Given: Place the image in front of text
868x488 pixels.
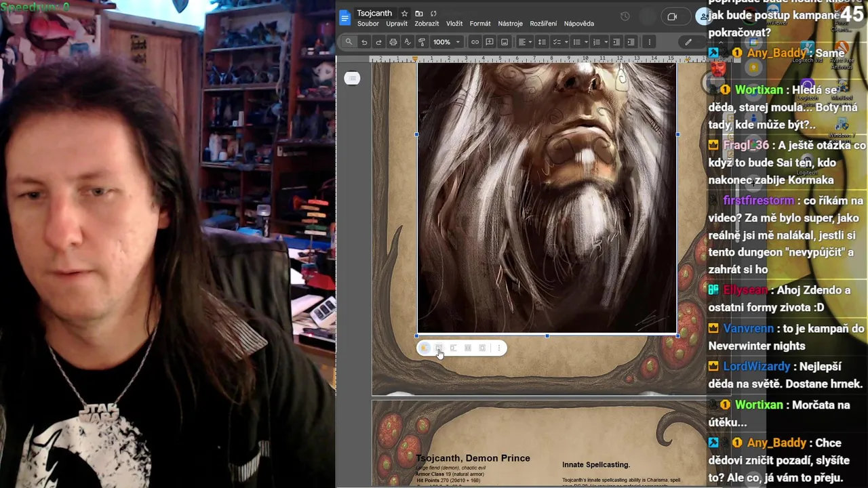Looking at the screenshot, I should 482,348.
